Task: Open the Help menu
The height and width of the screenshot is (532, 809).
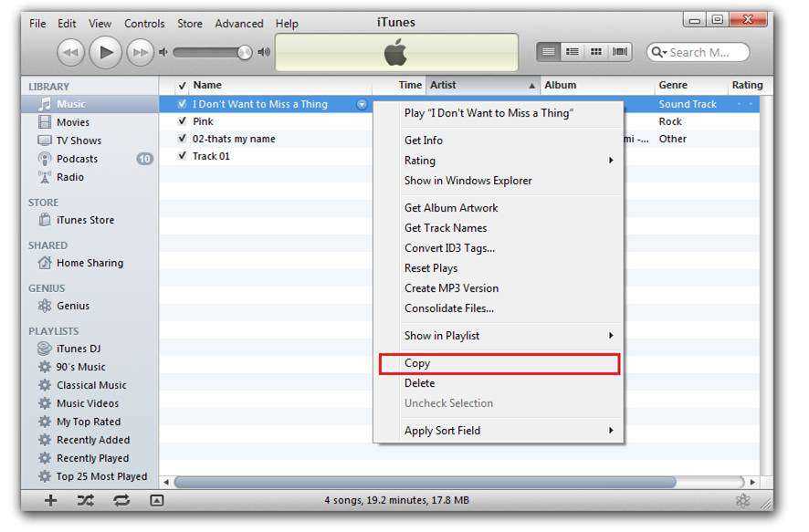Action: tap(287, 24)
